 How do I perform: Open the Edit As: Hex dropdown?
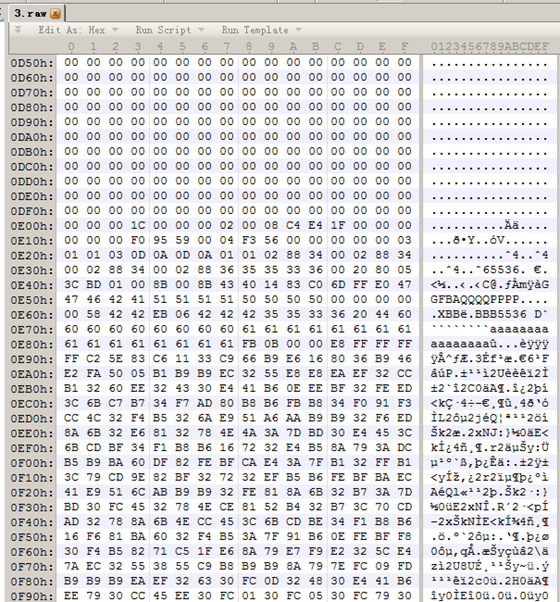click(78, 30)
